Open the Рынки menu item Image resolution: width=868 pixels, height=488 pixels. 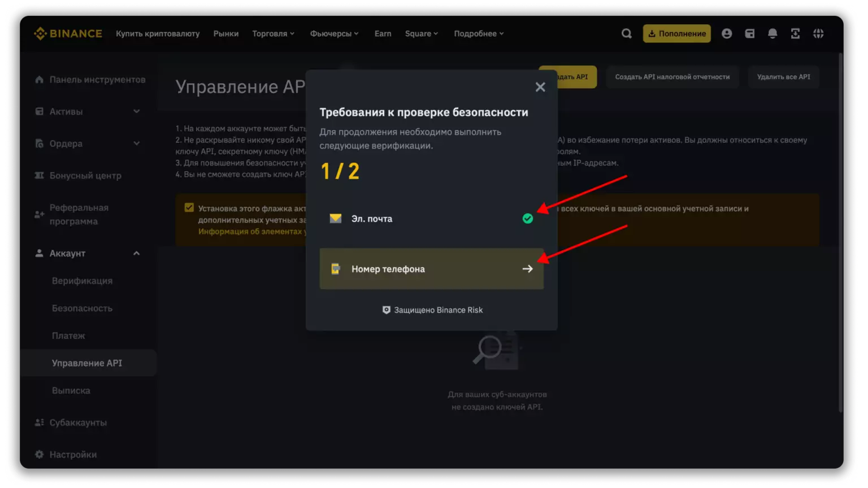[x=226, y=34]
